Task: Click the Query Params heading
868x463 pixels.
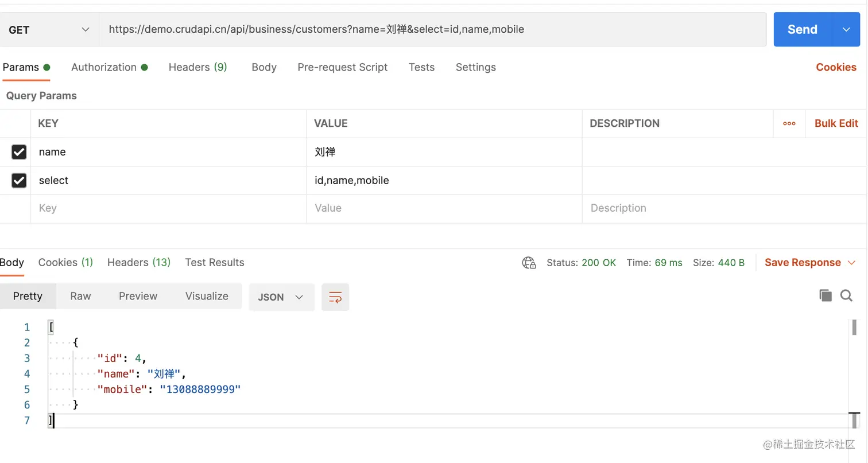Action: coord(41,96)
